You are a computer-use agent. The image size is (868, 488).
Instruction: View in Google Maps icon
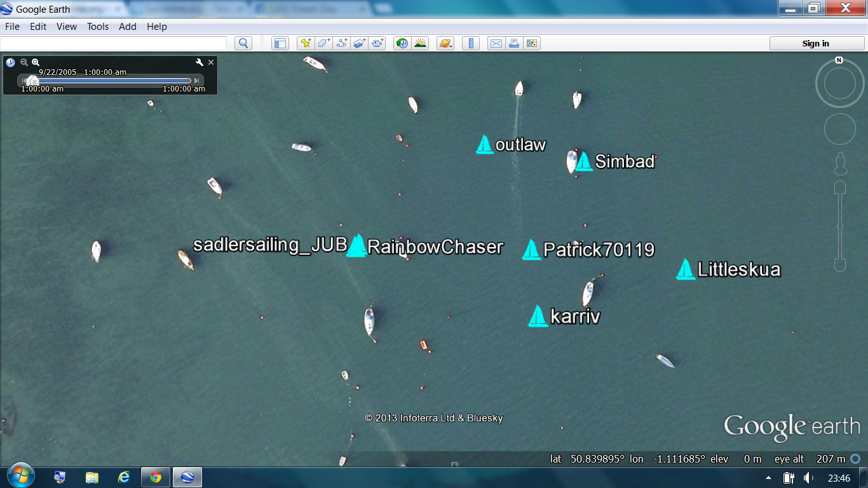(x=532, y=43)
